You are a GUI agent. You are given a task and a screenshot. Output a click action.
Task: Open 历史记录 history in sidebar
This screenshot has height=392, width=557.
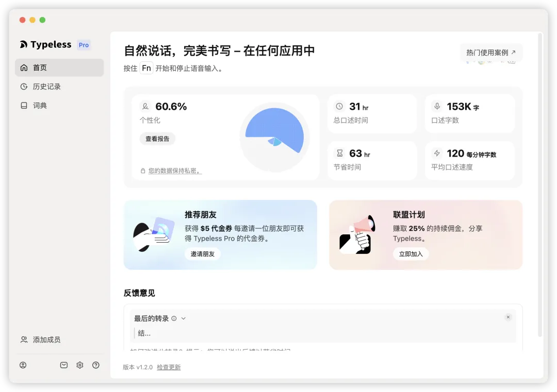(x=59, y=87)
